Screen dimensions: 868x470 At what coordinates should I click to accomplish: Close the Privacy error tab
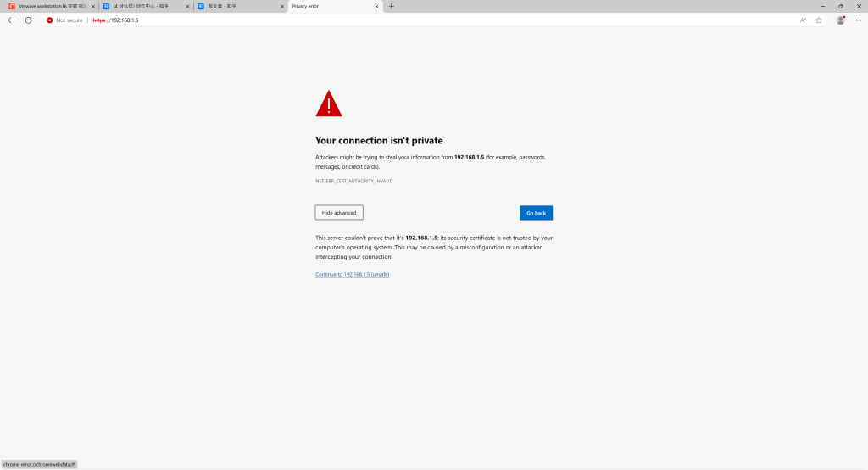(x=377, y=6)
